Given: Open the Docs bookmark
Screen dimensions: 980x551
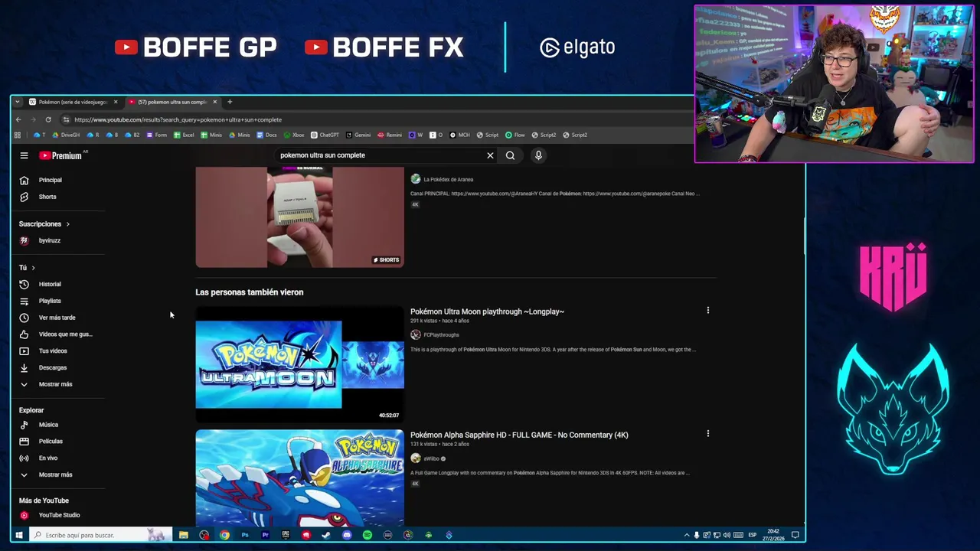Looking at the screenshot, I should (x=266, y=135).
